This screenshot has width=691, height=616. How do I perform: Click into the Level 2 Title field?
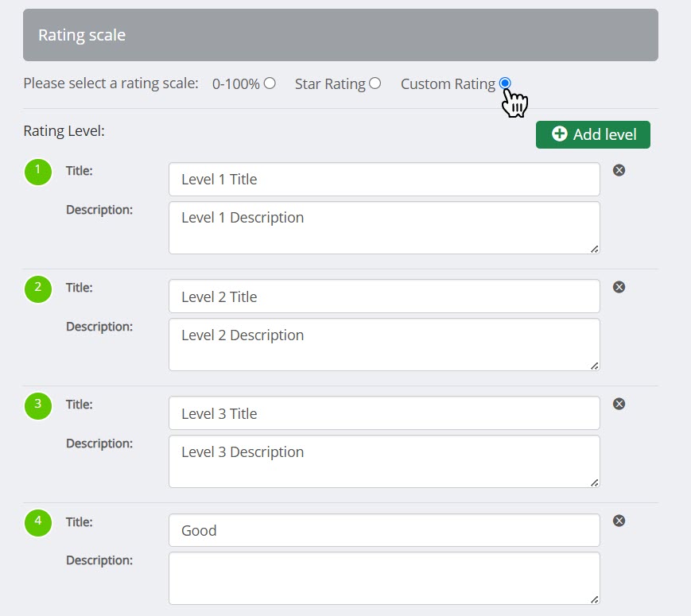(384, 296)
